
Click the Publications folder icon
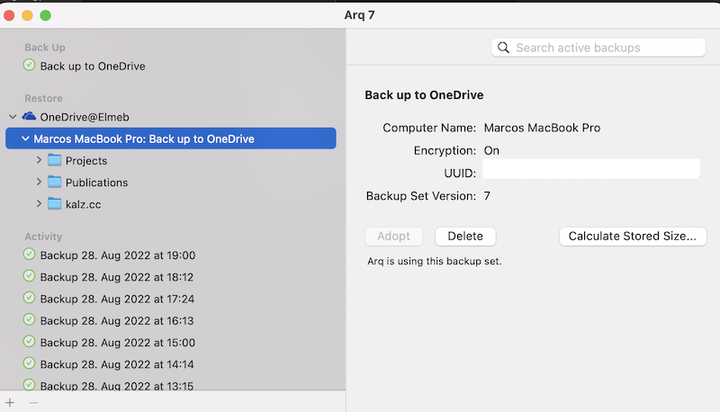[x=55, y=182]
